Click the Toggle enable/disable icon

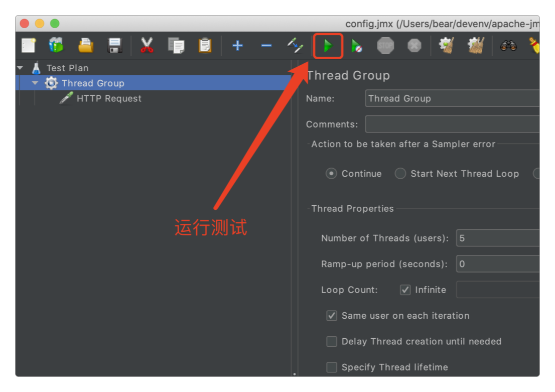click(x=295, y=46)
